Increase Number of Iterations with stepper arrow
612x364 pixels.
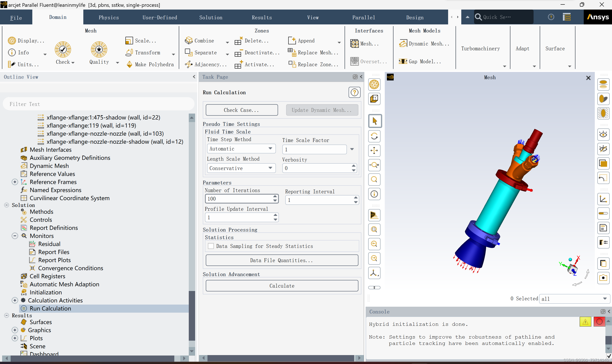[275, 197]
